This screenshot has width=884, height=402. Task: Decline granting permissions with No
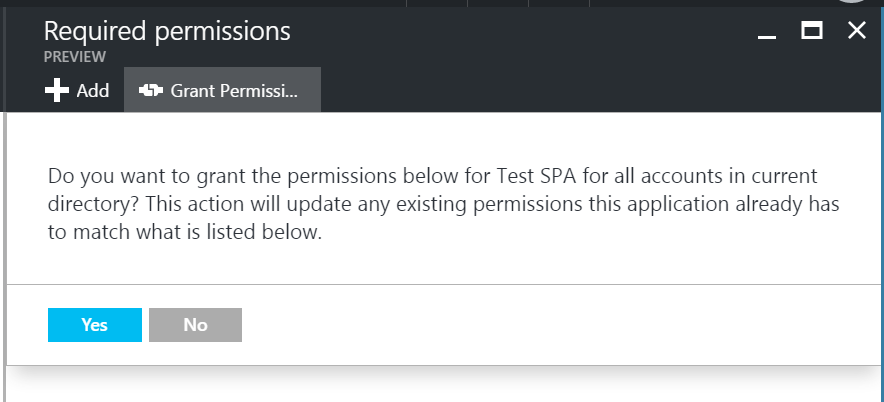click(195, 325)
